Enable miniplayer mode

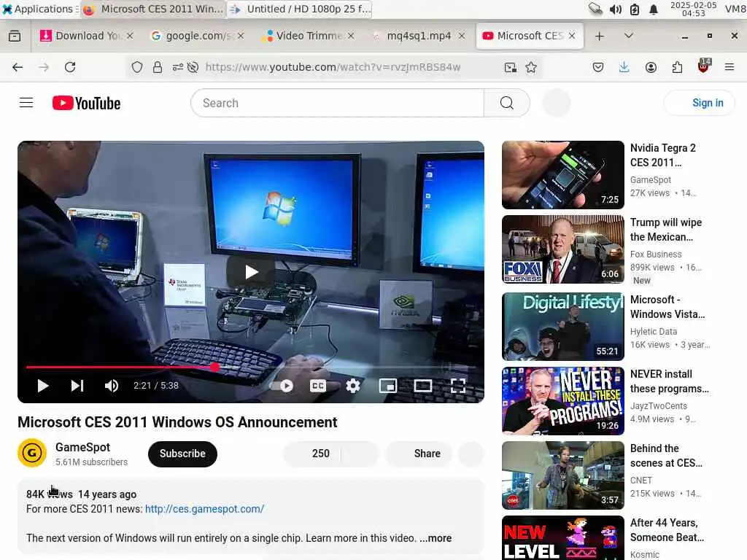388,386
